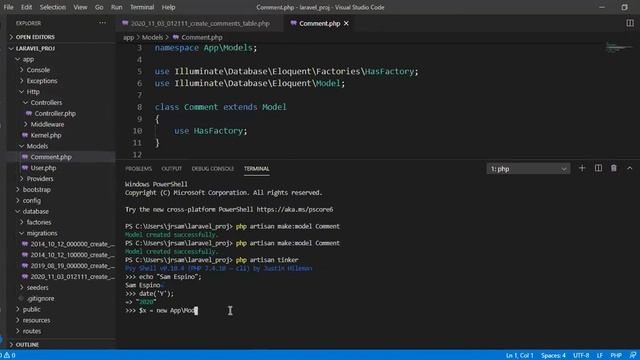The width and height of the screenshot is (640, 360).
Task: Open the Edit menu
Action: click(x=26, y=7)
